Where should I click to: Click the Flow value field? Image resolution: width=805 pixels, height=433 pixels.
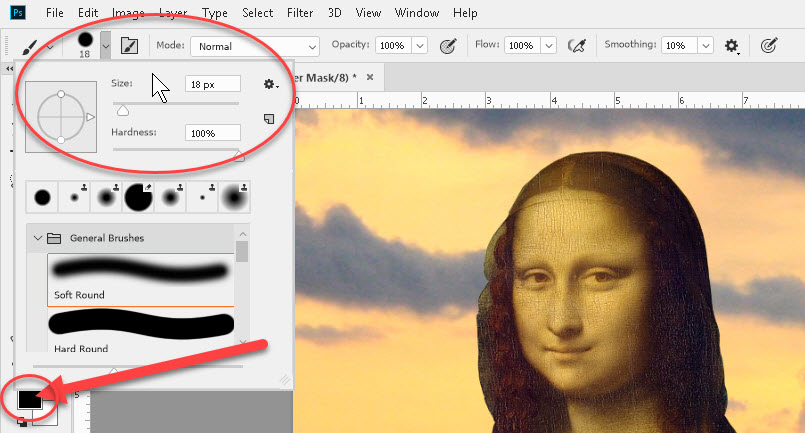tap(522, 46)
